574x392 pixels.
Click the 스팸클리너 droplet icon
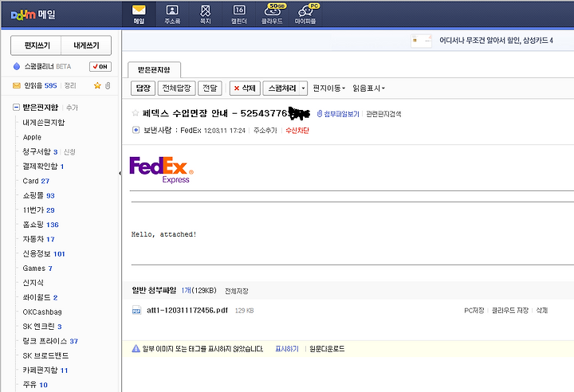pos(17,66)
